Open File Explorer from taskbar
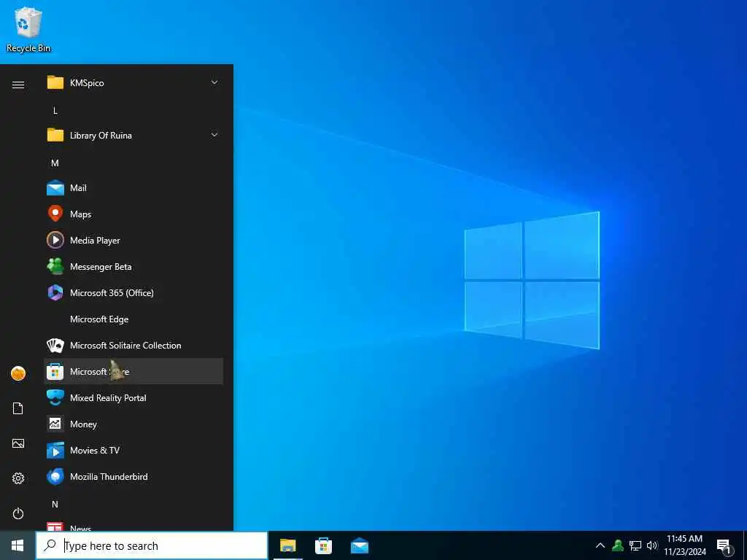This screenshot has height=560, width=747. coord(287,545)
